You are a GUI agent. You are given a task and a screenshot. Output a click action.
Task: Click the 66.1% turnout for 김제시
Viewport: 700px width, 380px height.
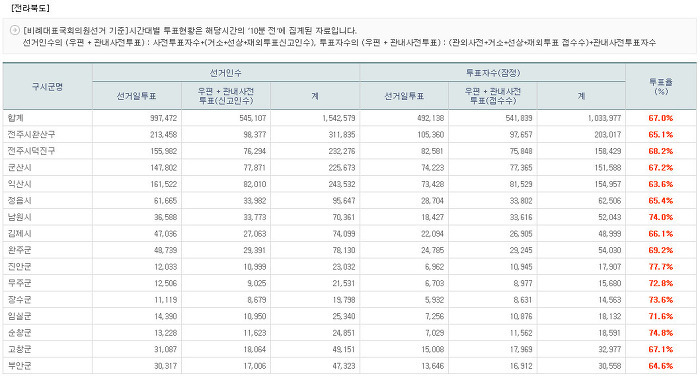[661, 234]
